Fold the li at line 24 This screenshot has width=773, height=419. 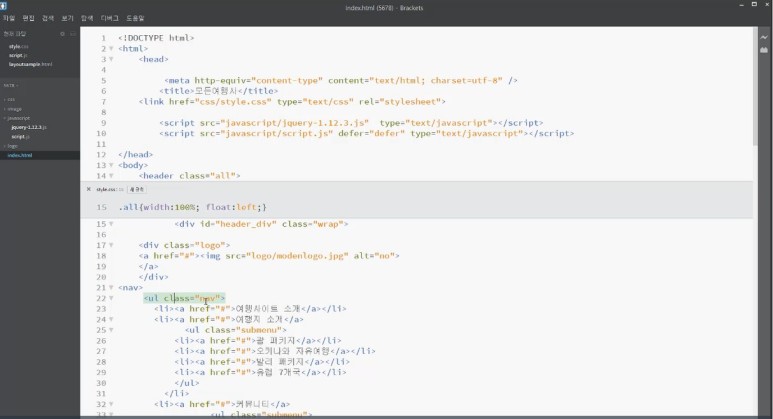111,319
